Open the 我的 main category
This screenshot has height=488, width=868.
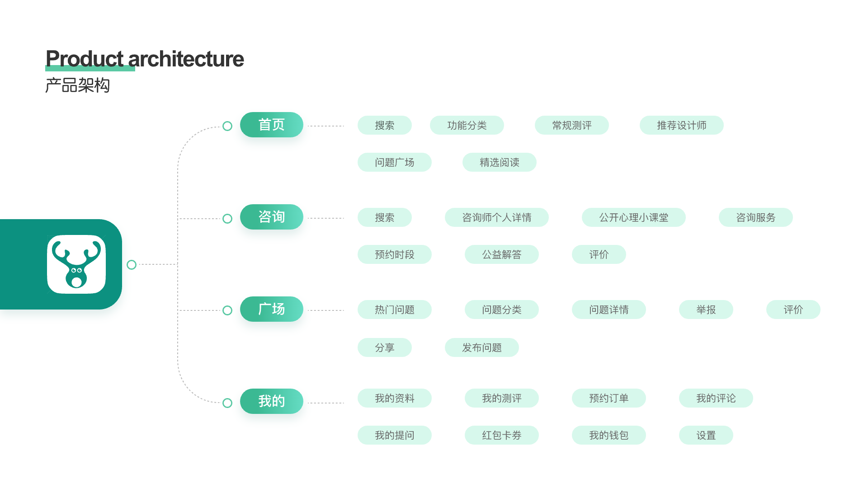point(271,401)
